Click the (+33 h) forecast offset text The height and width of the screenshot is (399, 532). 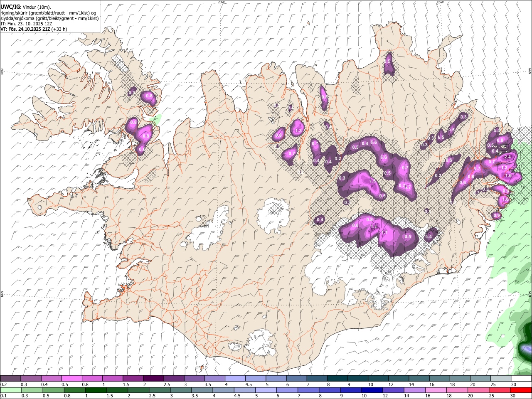59,29
